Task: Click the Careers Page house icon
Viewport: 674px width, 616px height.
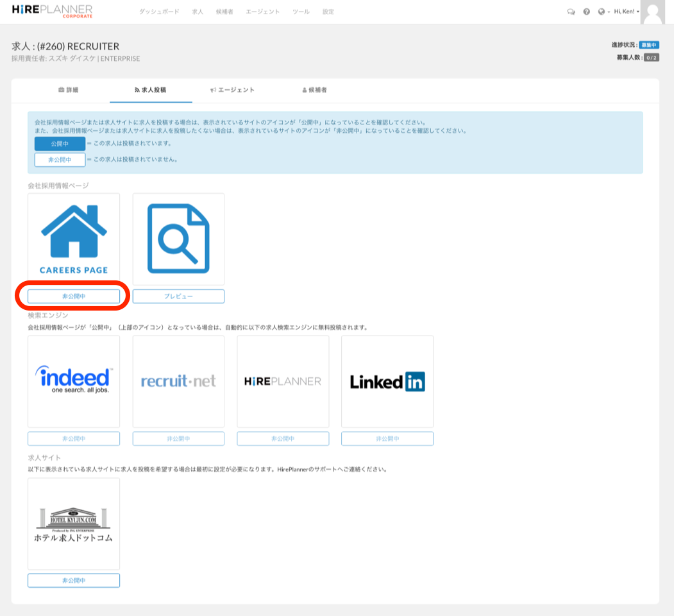Action: point(73,236)
